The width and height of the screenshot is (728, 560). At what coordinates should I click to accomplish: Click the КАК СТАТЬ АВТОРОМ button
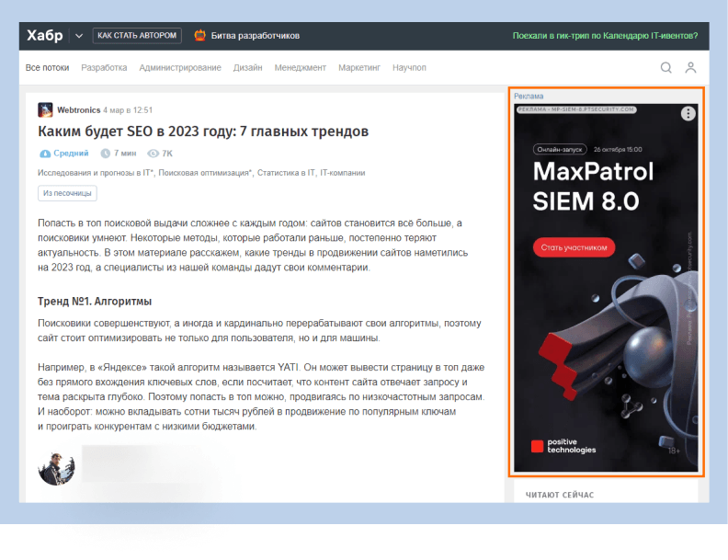pos(137,35)
